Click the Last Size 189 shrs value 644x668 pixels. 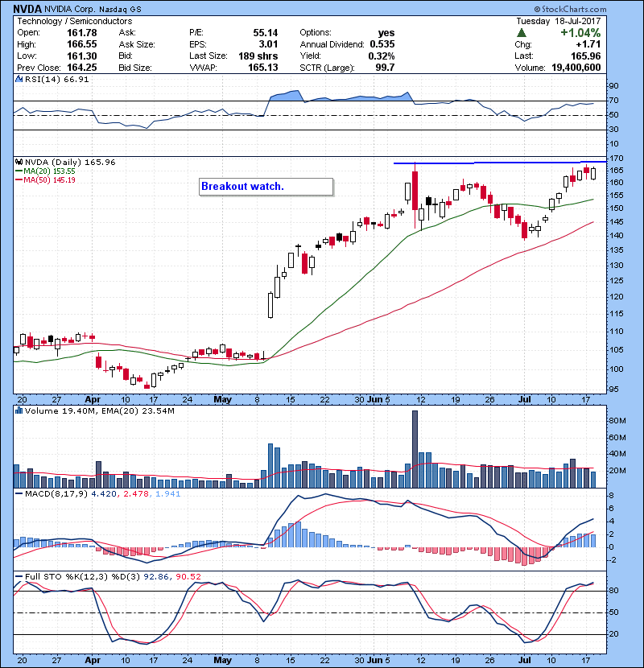click(x=258, y=56)
